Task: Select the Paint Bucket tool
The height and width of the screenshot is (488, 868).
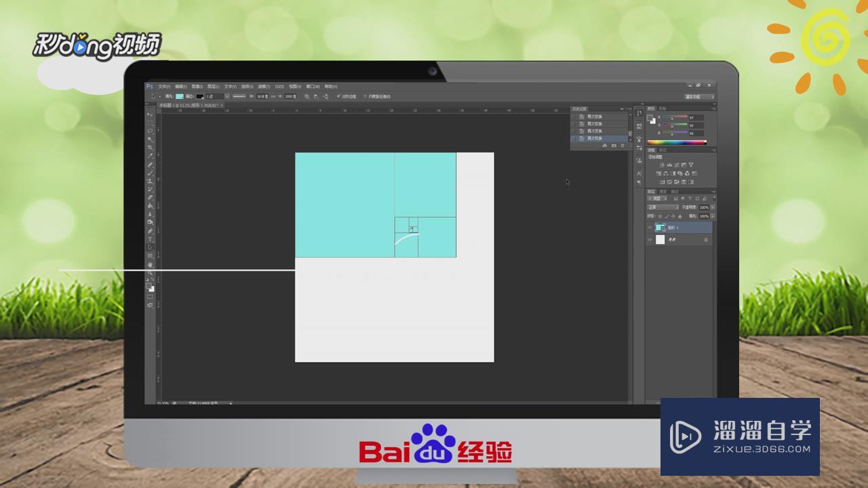Action: point(150,205)
